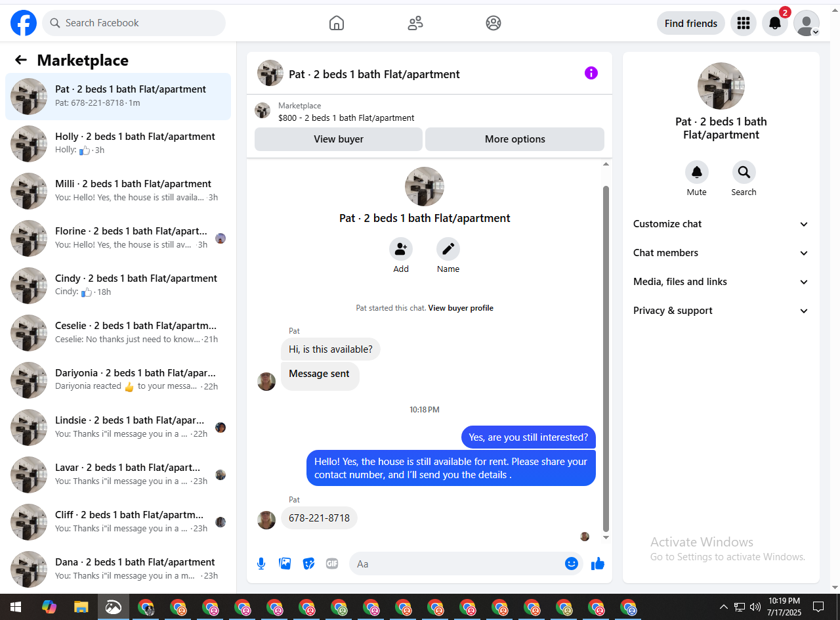Send a voice clip microphone icon
840x620 pixels.
pyautogui.click(x=261, y=564)
